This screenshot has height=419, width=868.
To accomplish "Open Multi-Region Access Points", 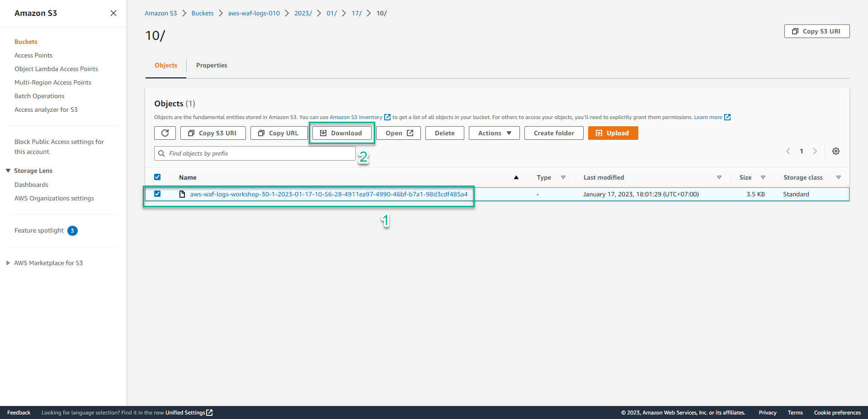I will [53, 82].
